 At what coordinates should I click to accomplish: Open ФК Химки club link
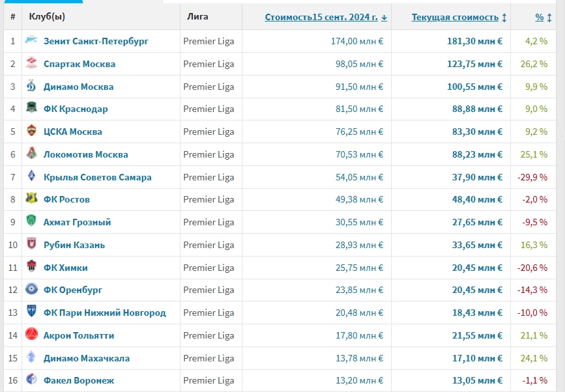66,268
